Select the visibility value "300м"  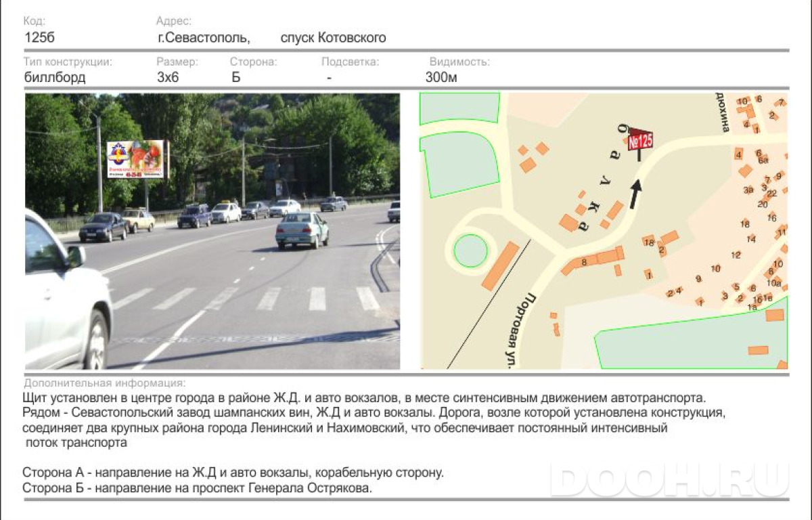click(441, 77)
